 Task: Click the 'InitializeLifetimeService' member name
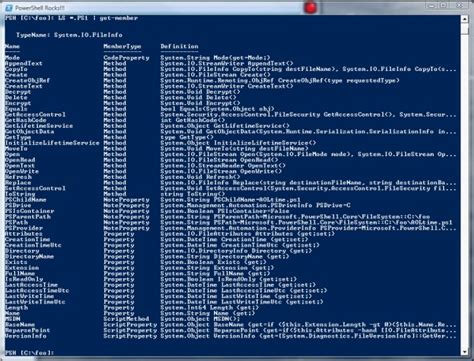click(52, 143)
